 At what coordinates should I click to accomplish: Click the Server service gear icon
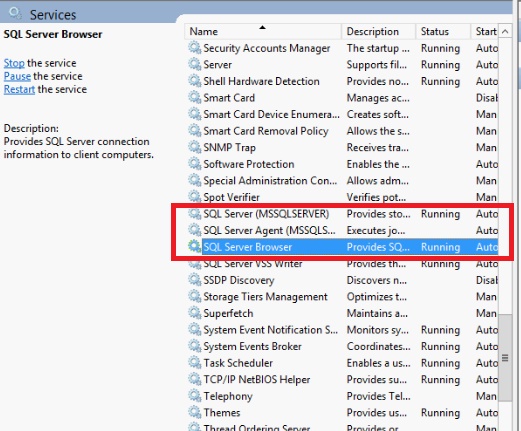(195, 64)
